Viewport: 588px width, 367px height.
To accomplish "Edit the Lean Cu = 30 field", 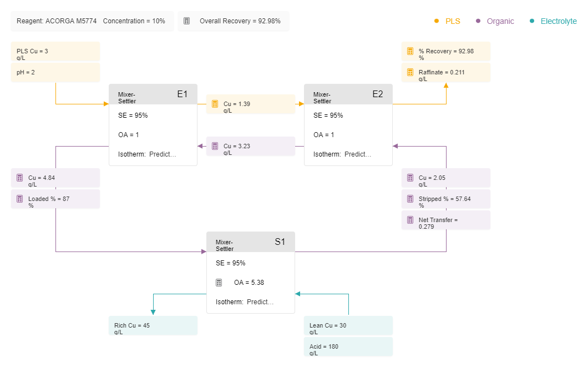I will tap(348, 326).
